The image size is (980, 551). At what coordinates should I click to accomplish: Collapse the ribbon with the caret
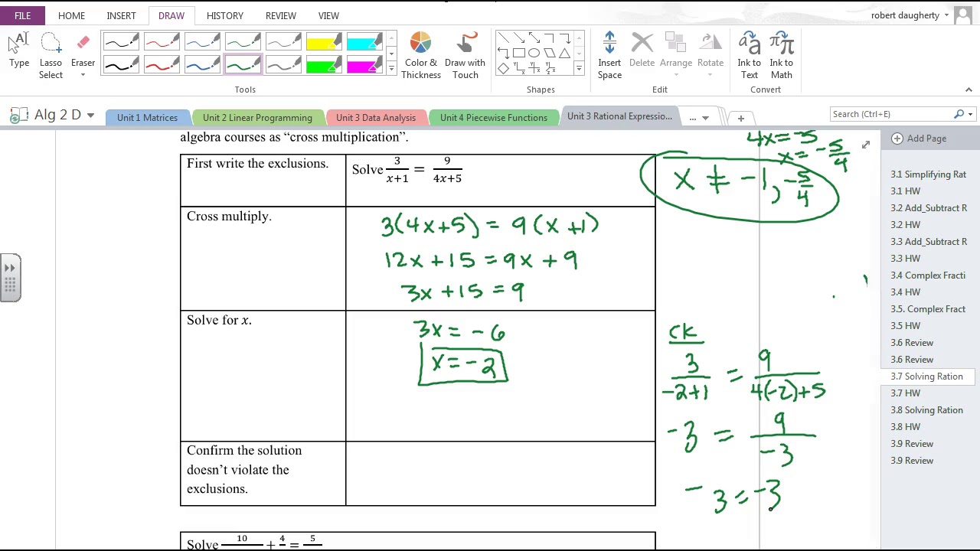point(969,90)
